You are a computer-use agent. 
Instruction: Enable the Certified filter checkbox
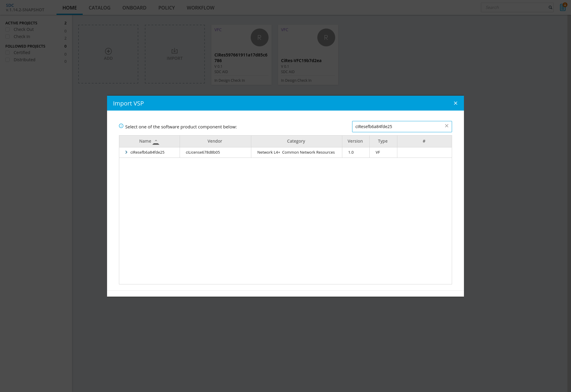click(7, 53)
